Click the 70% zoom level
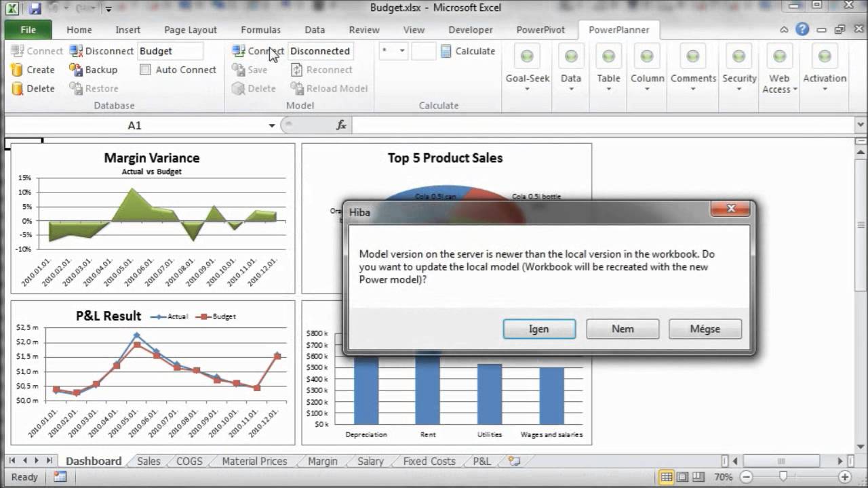This screenshot has height=488, width=868. click(x=723, y=477)
